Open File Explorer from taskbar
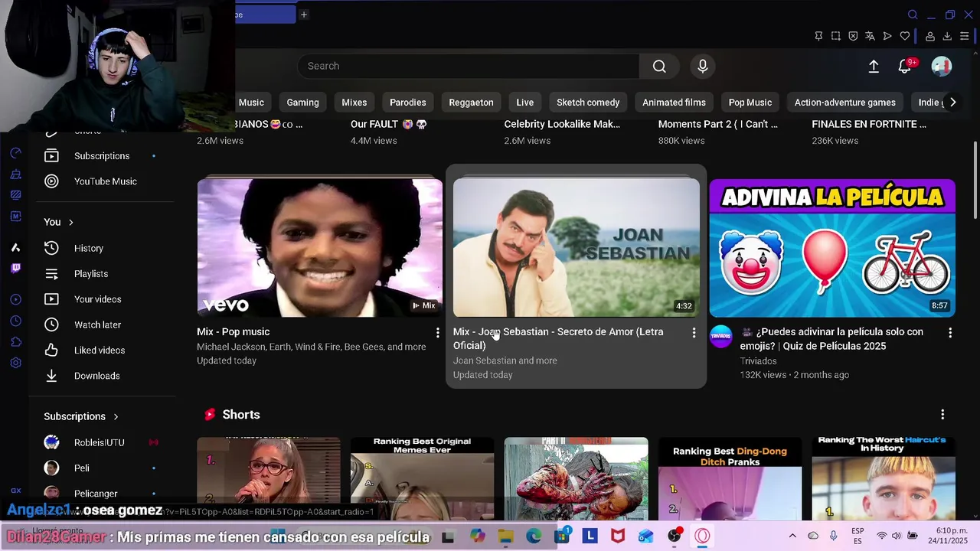The width and height of the screenshot is (980, 551). point(505,536)
